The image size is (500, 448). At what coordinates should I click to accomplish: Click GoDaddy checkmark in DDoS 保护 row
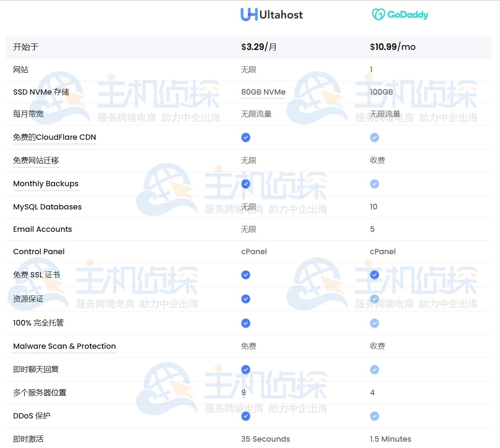[x=374, y=416]
